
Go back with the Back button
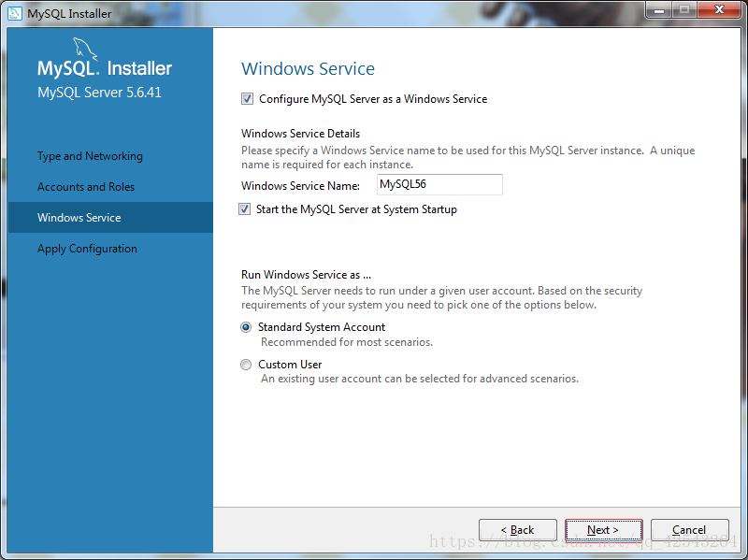(518, 530)
